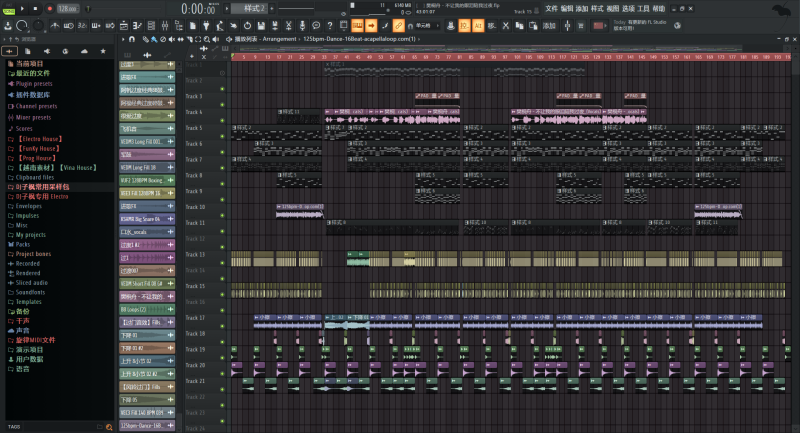Click the arrow left of 样式 2
This screenshot has width=800, height=433.
click(227, 9)
